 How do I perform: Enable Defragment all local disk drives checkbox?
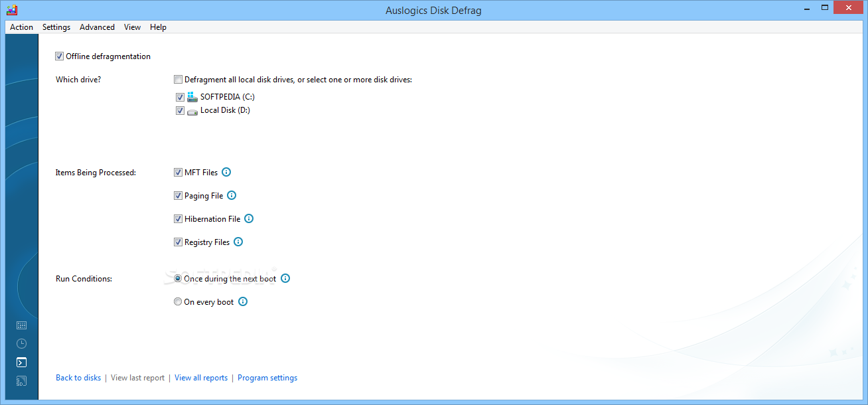point(178,80)
